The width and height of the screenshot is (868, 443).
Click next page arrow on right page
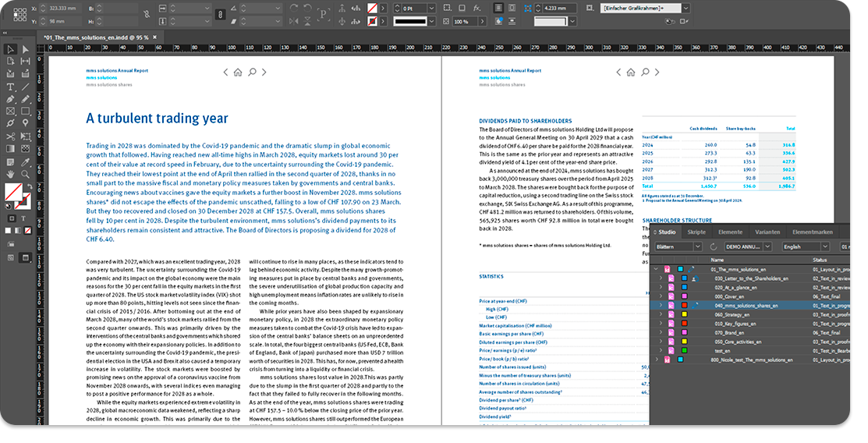657,72
